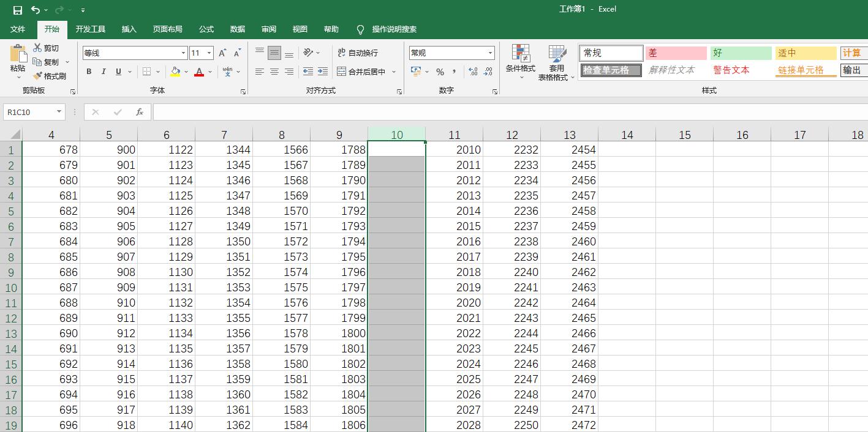Screen dimensions: 868x432
Task: Apply the 差 (Bad) cell style
Action: point(676,53)
